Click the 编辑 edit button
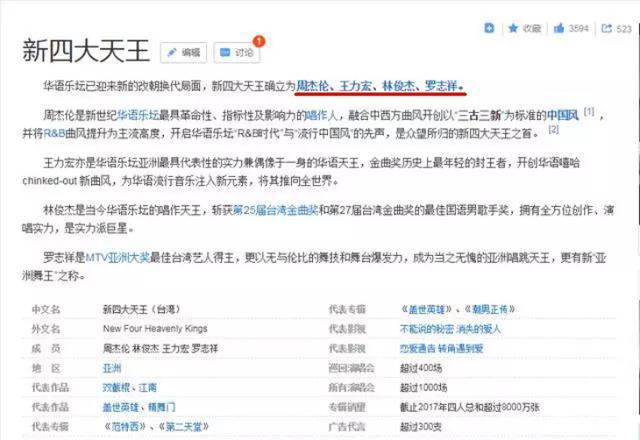640x440 pixels. pos(184,53)
